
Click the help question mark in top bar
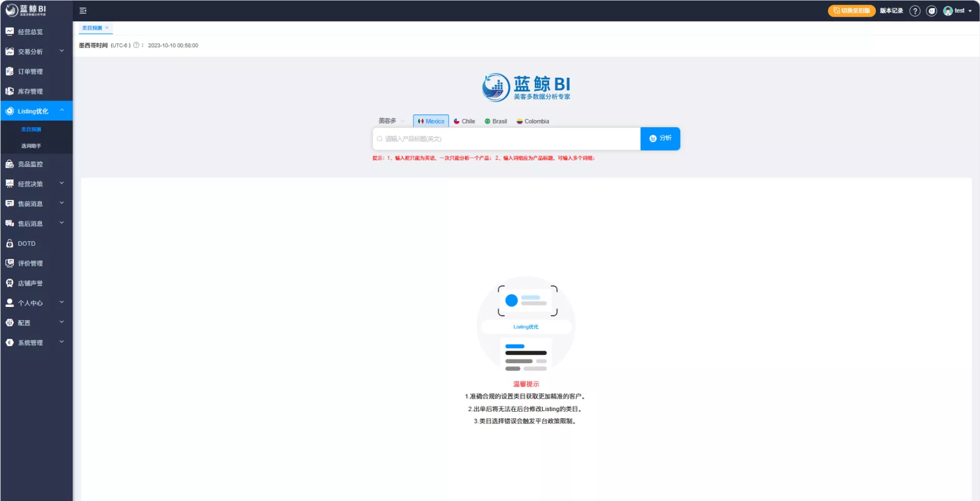[x=915, y=11]
